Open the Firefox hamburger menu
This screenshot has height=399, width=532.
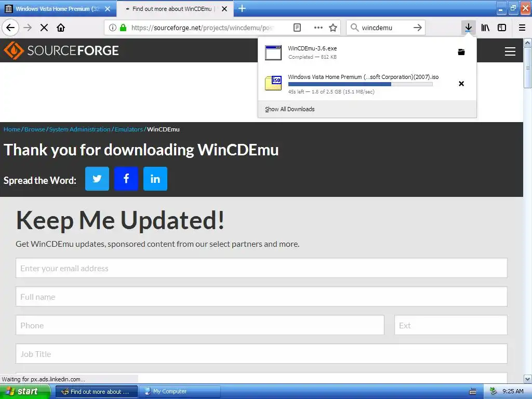pyautogui.click(x=522, y=28)
